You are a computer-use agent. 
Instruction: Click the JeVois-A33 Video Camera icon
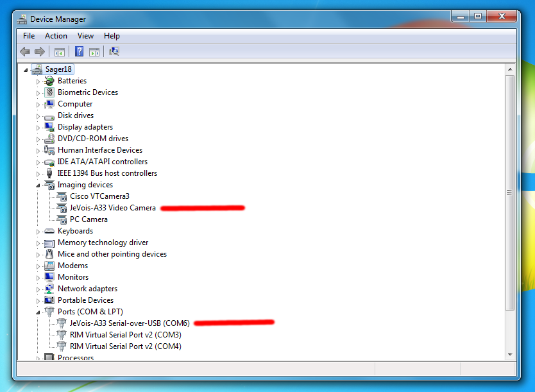click(x=62, y=208)
